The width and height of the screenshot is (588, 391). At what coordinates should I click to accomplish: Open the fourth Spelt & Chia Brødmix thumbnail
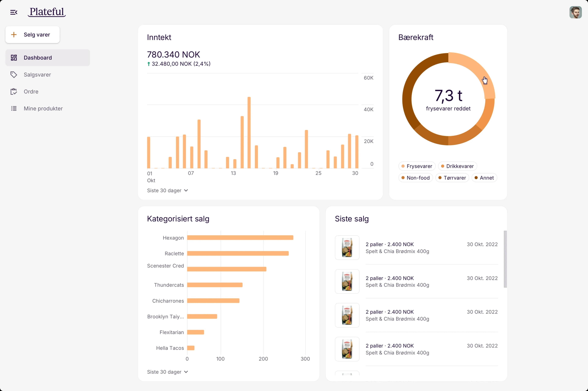pos(347,349)
